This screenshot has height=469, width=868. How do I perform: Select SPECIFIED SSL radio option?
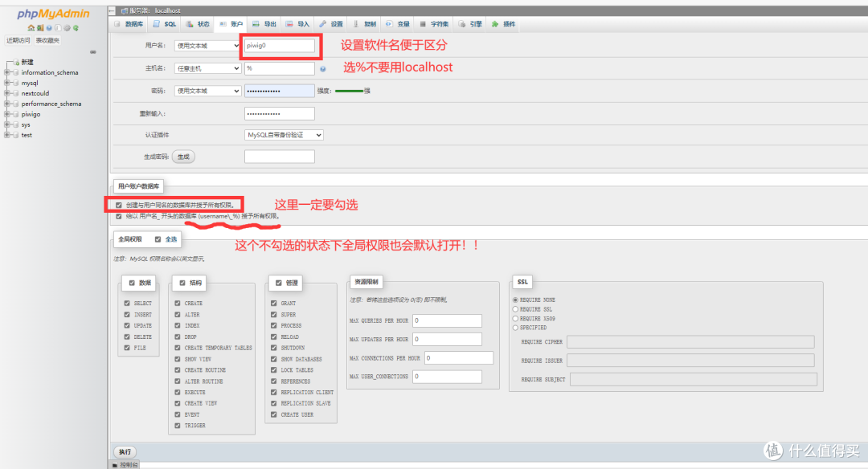(515, 328)
